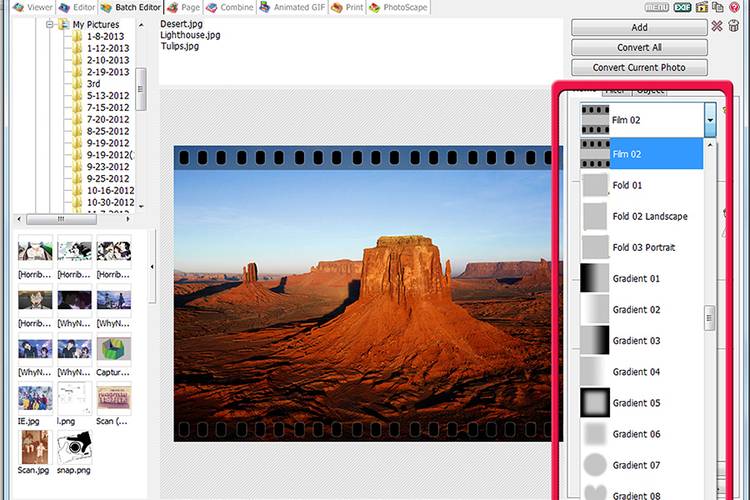Choose the Gradient 03 frame
750x500 pixels.
[x=642, y=341]
